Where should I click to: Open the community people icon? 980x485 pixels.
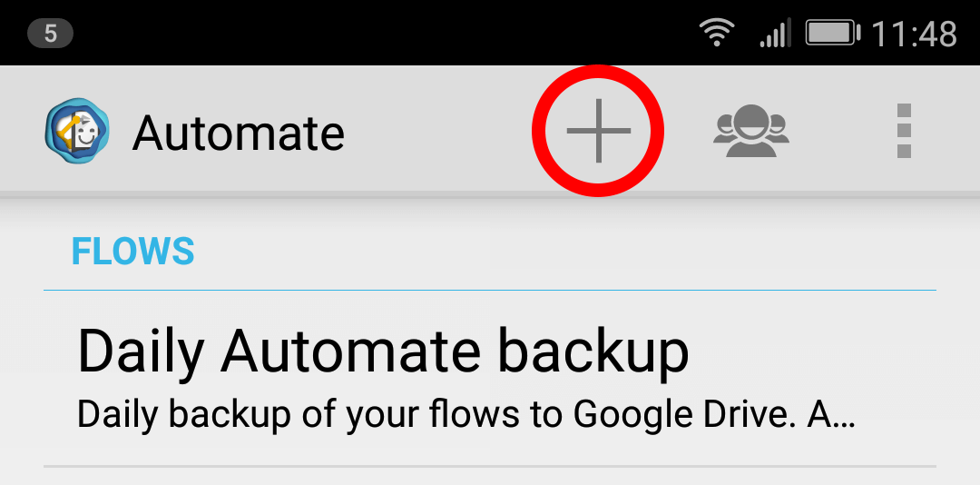click(750, 131)
